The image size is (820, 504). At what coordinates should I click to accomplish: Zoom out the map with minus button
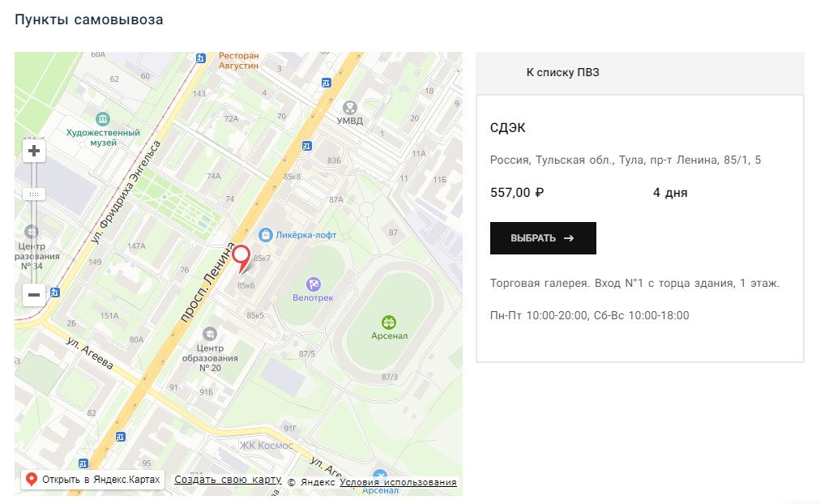[x=34, y=295]
